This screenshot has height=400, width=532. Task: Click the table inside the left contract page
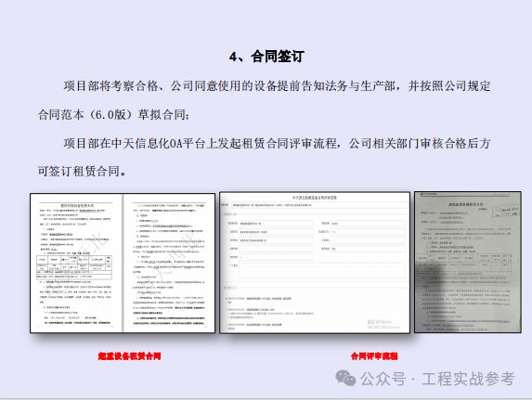coord(74,267)
